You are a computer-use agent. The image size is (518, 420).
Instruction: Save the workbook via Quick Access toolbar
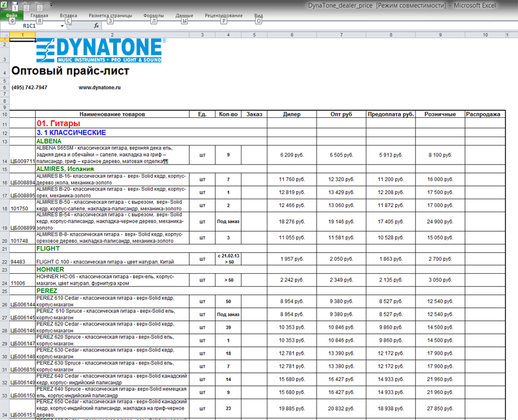point(14,5)
